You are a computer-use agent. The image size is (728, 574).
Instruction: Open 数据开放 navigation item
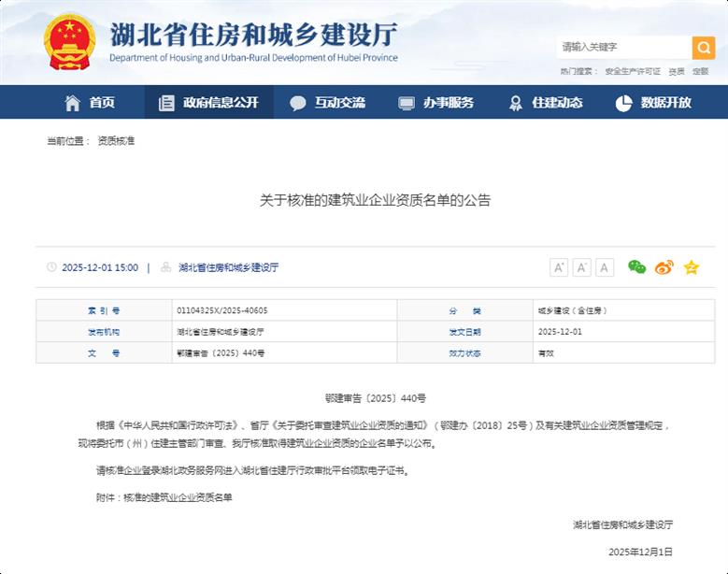point(653,103)
